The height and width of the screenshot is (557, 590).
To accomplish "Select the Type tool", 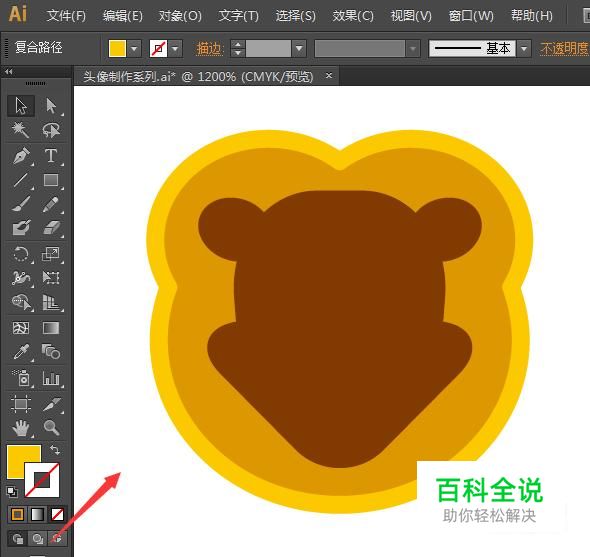I will (51, 156).
